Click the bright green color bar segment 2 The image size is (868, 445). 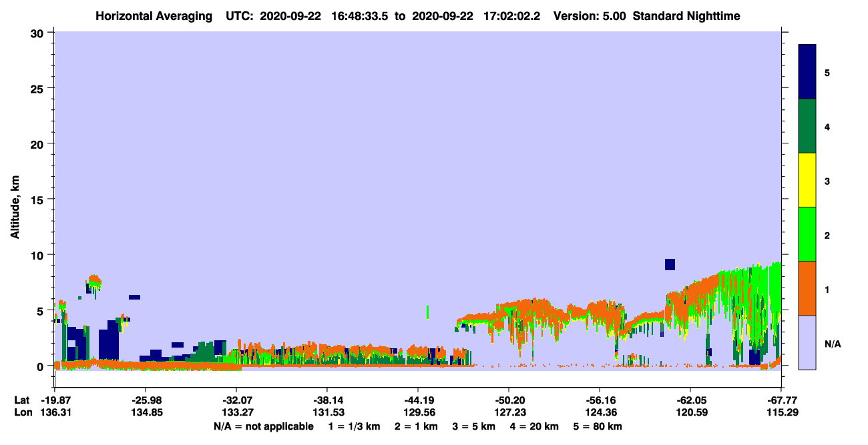point(807,234)
